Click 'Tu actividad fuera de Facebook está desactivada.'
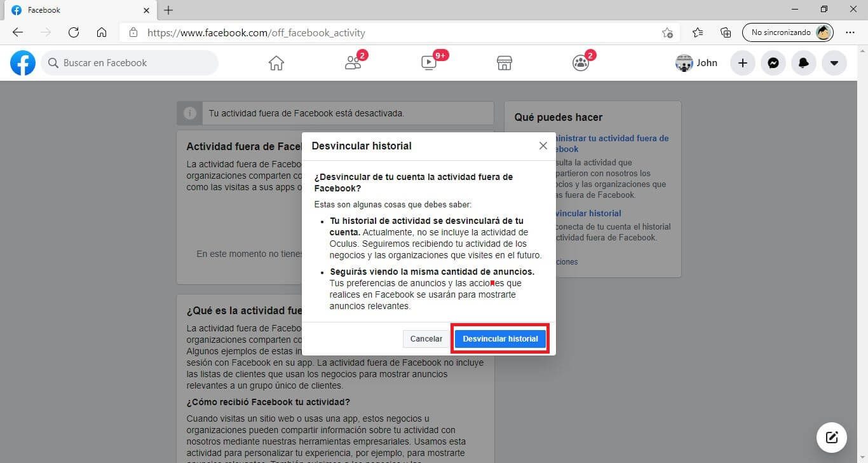Viewport: 868px width, 463px height. [306, 113]
